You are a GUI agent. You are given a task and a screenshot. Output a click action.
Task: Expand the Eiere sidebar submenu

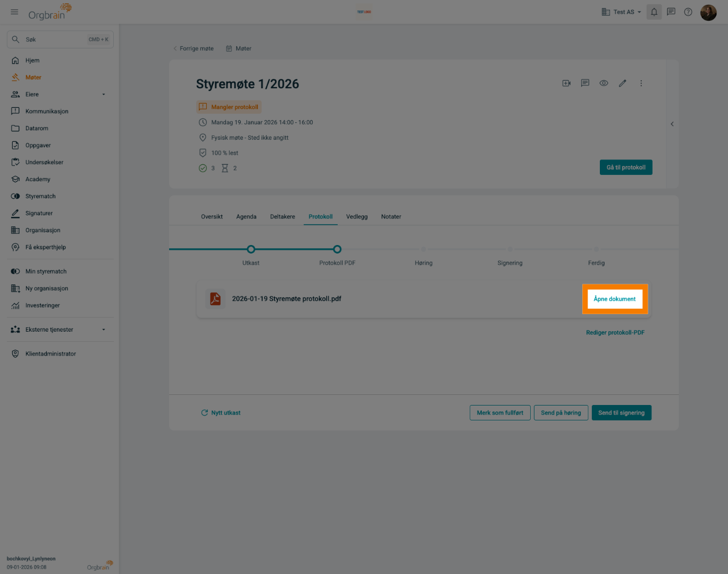(x=104, y=95)
